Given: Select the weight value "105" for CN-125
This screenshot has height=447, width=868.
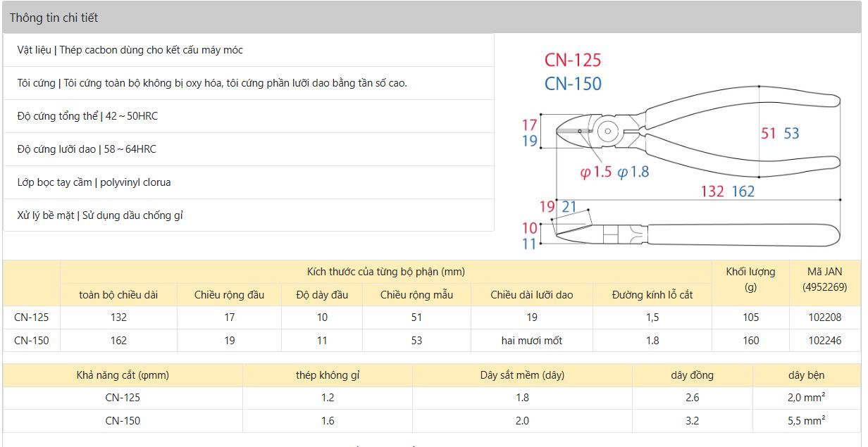Looking at the screenshot, I should (x=750, y=317).
